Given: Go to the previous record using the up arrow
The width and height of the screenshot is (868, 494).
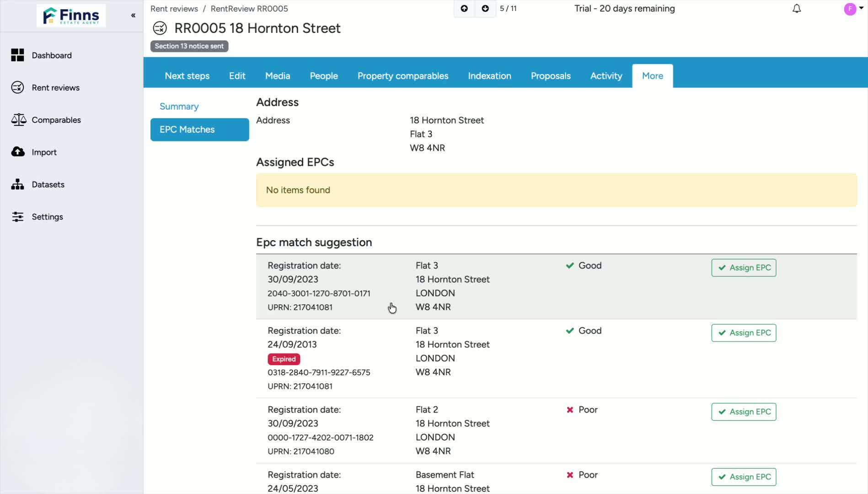Looking at the screenshot, I should tap(464, 9).
